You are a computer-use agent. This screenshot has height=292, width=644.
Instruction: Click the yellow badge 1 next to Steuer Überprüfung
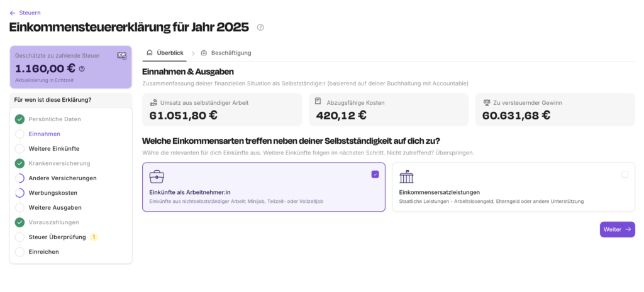click(94, 237)
